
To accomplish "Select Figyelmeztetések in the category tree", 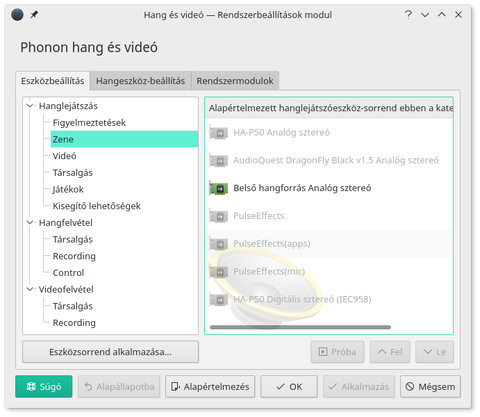I will (89, 123).
